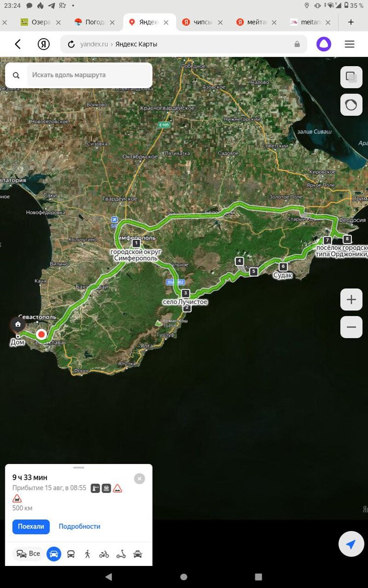Image resolution: width=368 pixels, height=588 pixels.
Task: Open route Подробности link
Action: pyautogui.click(x=79, y=526)
